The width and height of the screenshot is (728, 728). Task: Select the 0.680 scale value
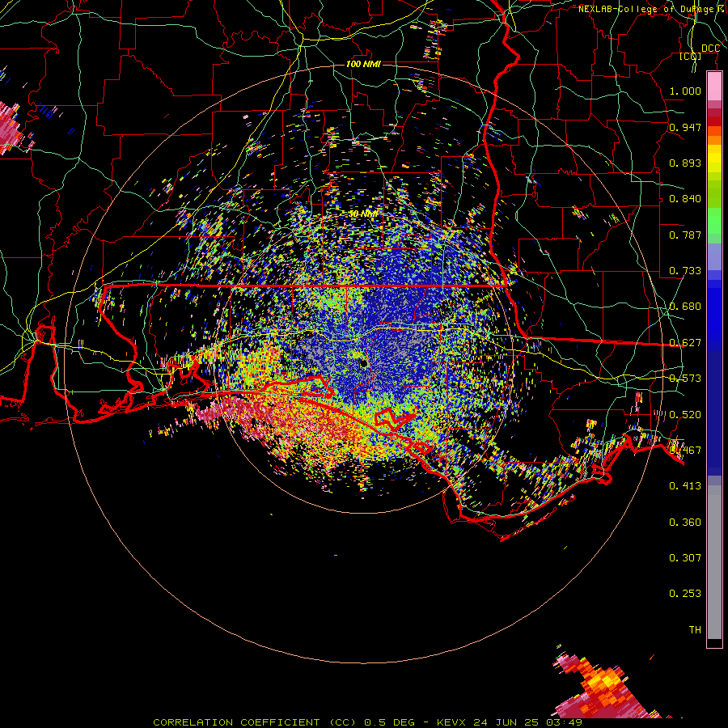tap(685, 307)
